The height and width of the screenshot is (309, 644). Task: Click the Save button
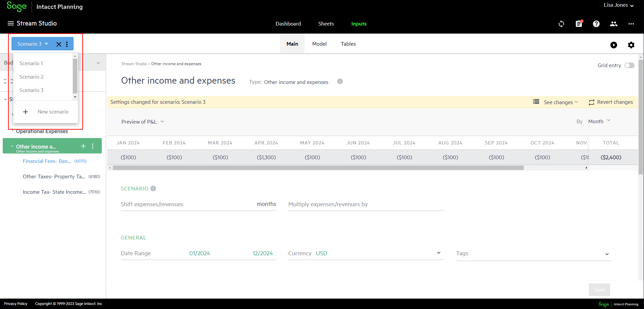[x=599, y=290]
